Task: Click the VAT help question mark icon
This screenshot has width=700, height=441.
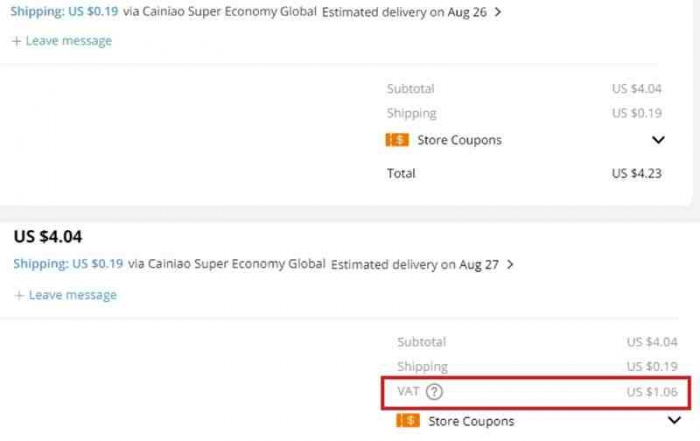Action: 434,392
